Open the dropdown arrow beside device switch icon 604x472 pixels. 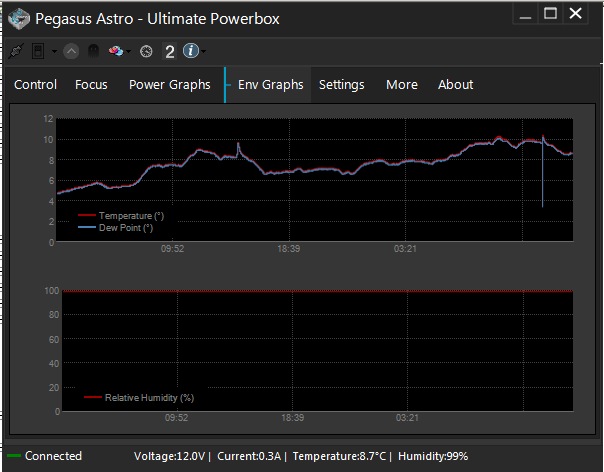pos(54,51)
